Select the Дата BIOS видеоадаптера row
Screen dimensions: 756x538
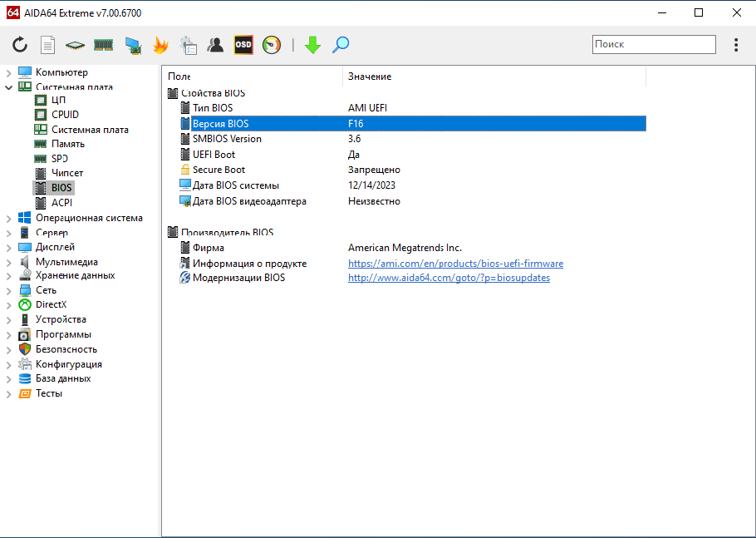(x=413, y=201)
